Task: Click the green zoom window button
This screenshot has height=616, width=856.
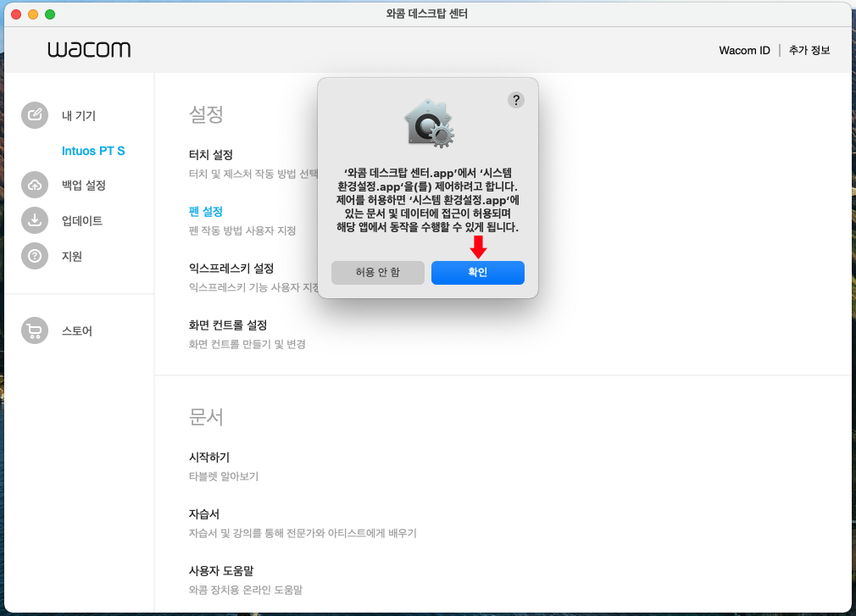Action: click(x=50, y=14)
